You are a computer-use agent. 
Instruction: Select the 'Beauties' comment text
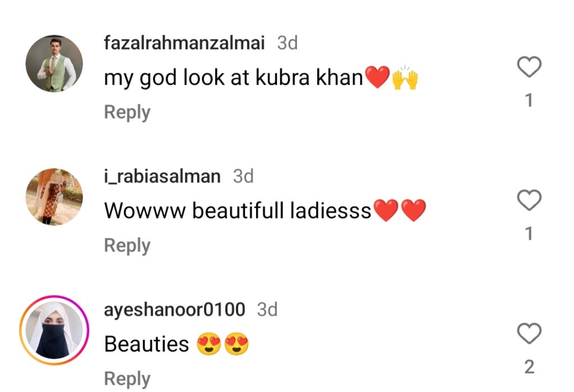pyautogui.click(x=146, y=344)
